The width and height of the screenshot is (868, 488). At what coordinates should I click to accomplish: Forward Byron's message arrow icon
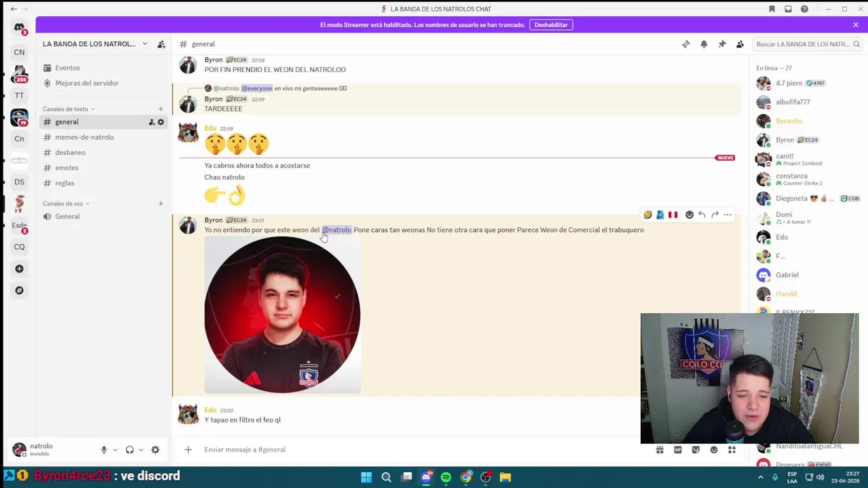pyautogui.click(x=715, y=215)
